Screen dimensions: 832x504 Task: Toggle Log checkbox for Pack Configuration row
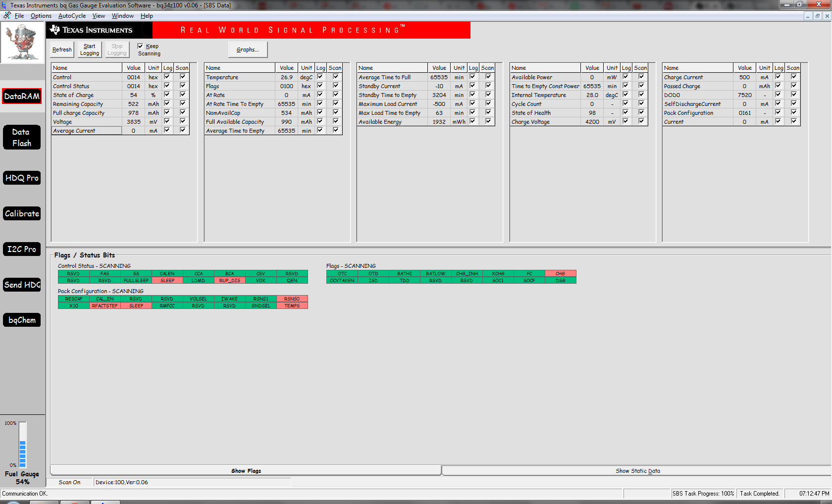tap(778, 112)
